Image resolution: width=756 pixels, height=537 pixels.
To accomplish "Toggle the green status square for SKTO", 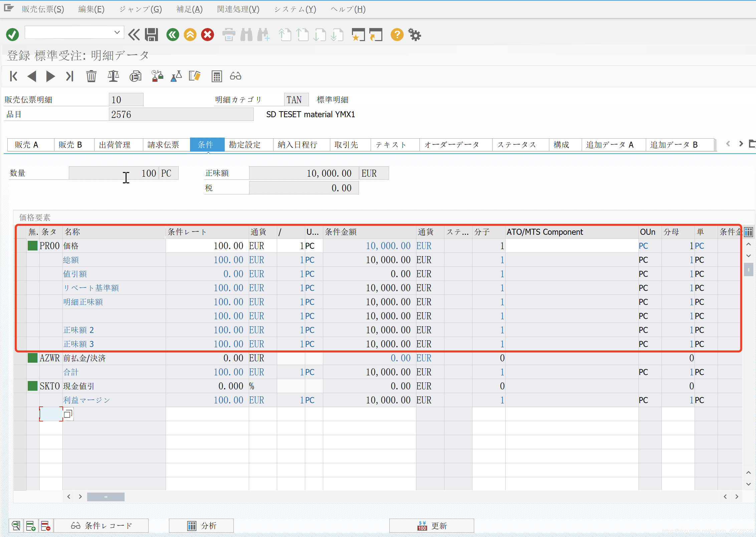I will pyautogui.click(x=32, y=386).
